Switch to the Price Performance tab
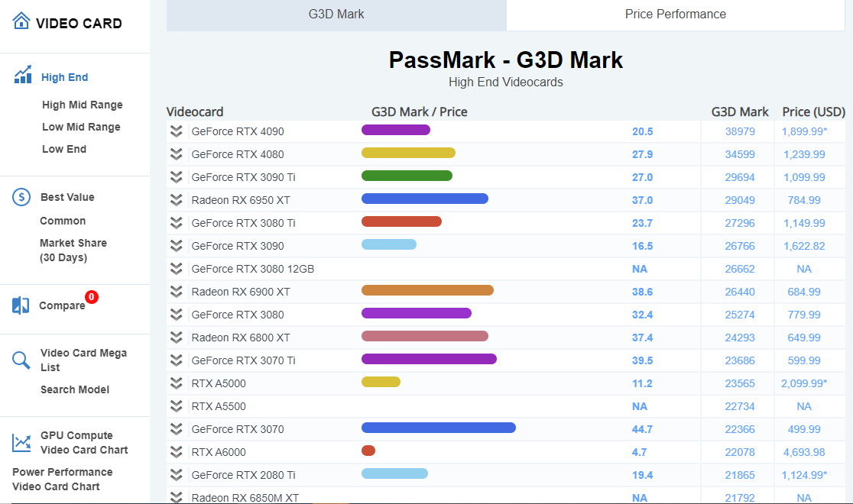Screen dimensions: 853x504 (675, 15)
